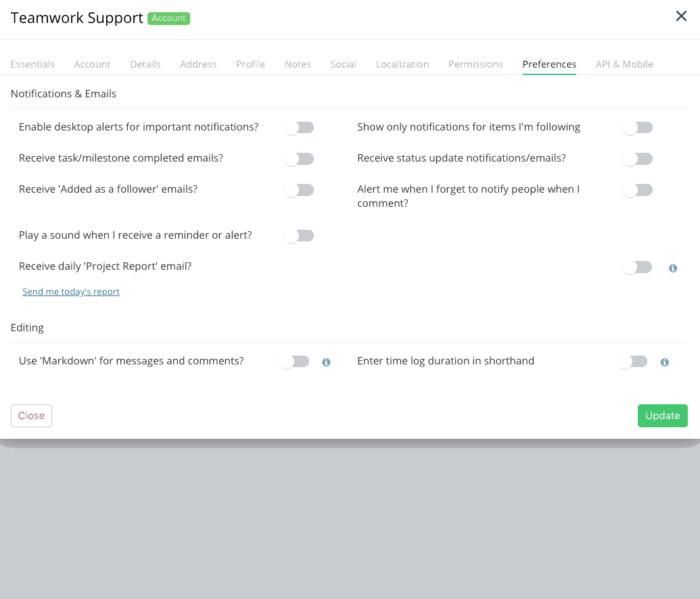Close the dialog with the X icon
The image size is (700, 599).
pyautogui.click(x=681, y=16)
